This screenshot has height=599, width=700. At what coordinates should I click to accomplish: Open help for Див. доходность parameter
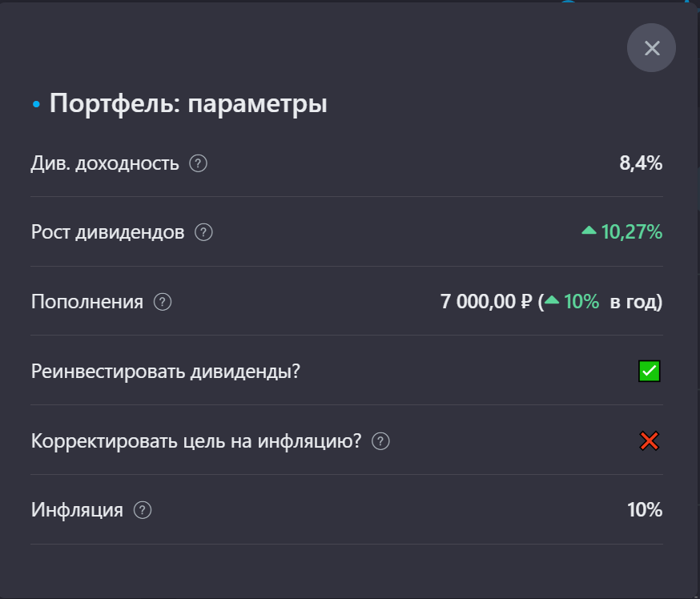click(x=197, y=163)
